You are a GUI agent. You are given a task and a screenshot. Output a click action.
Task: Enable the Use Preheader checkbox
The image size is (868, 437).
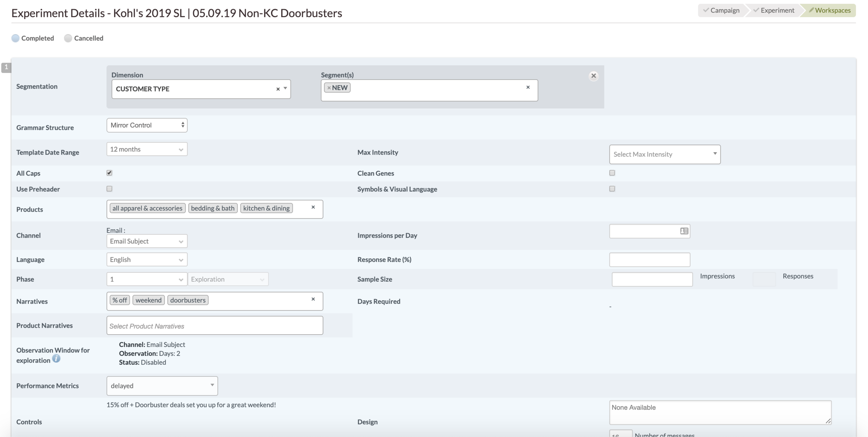tap(109, 189)
